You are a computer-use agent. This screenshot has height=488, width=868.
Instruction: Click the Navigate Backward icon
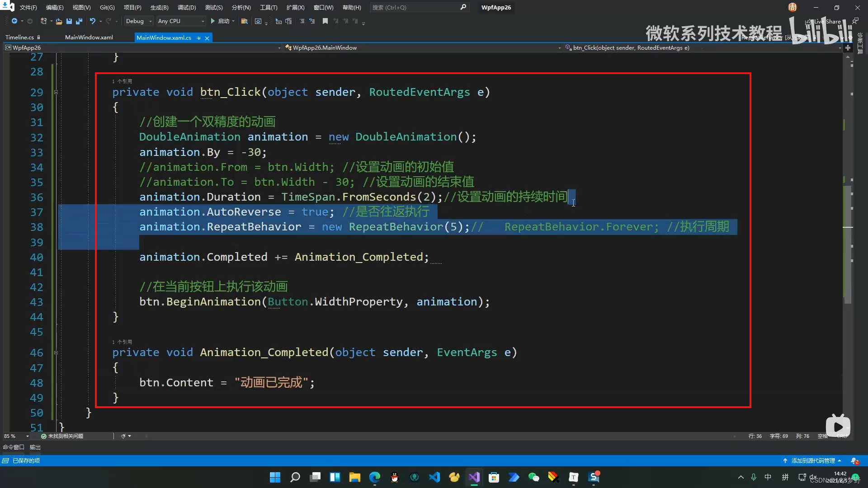point(14,21)
